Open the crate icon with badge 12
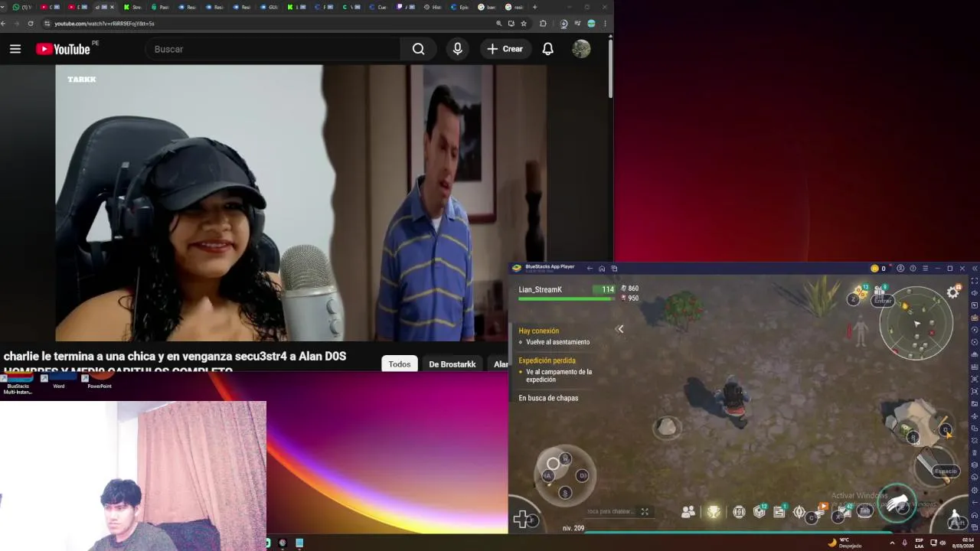 [759, 510]
